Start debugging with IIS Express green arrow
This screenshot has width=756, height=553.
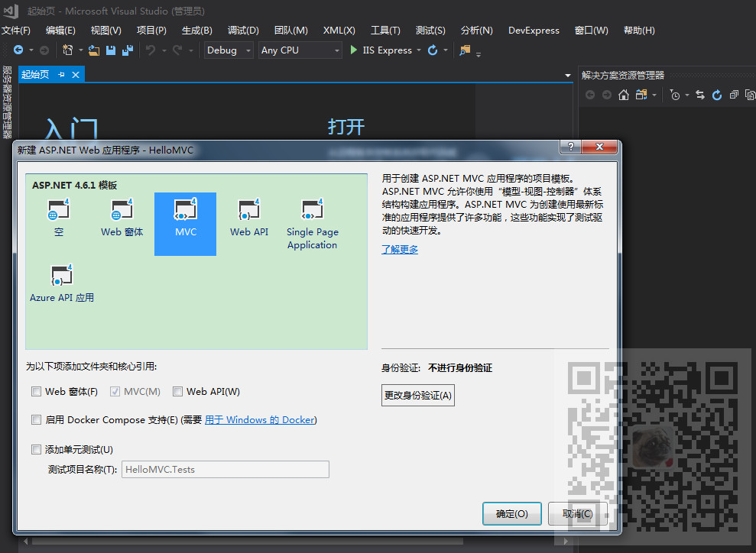353,49
